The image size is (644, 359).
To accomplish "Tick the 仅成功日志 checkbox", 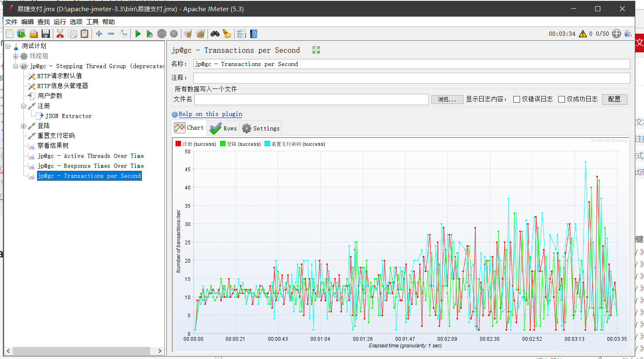I will tap(562, 99).
